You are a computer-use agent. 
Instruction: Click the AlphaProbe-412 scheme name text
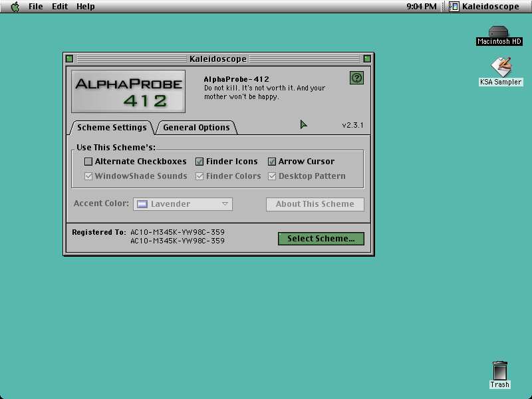237,79
